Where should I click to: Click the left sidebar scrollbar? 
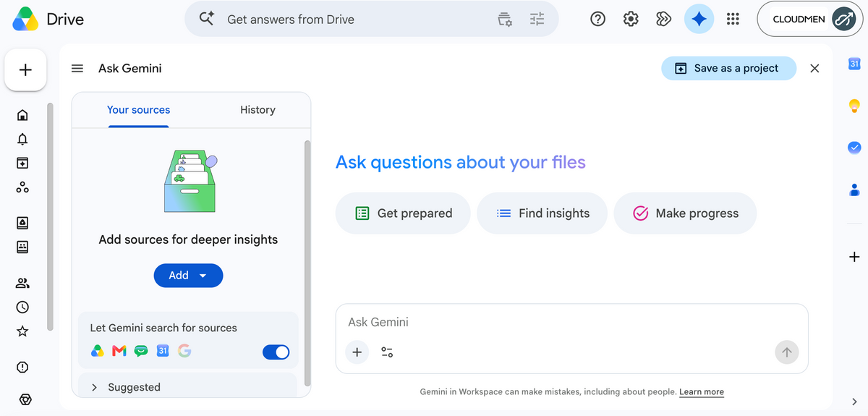pos(50,216)
